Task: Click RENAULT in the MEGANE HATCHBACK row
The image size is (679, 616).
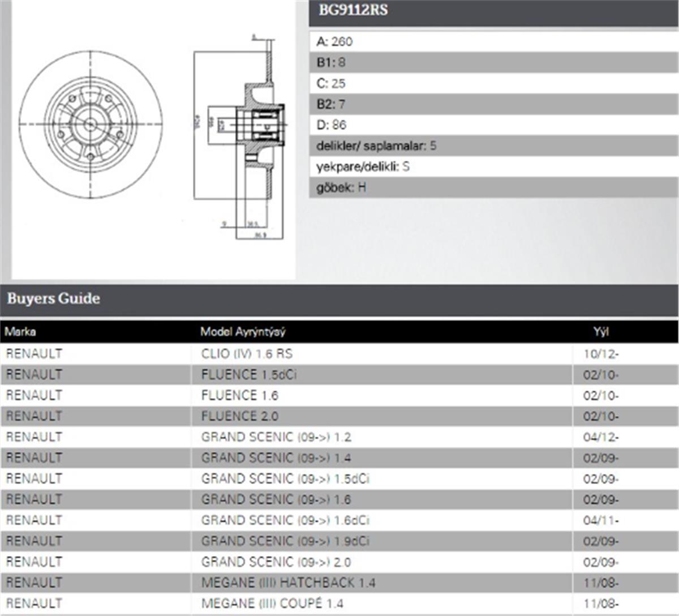Action: pos(34,583)
